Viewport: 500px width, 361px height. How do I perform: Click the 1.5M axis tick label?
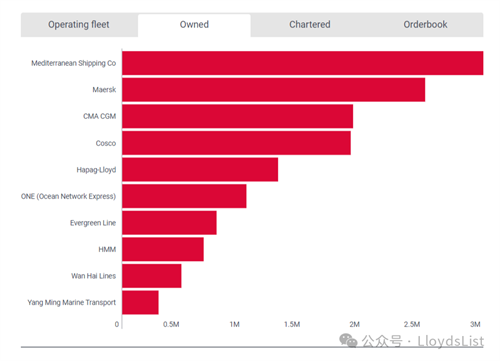click(292, 324)
